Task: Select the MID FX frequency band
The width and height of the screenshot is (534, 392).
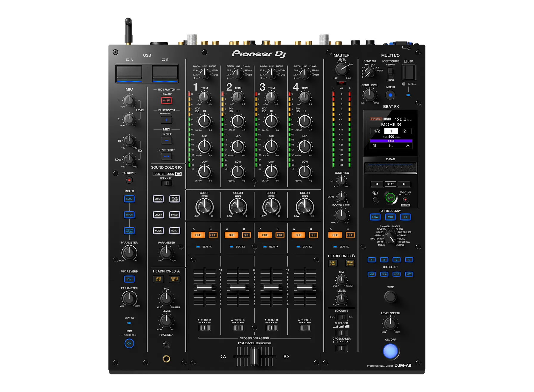Action: tap(390, 217)
